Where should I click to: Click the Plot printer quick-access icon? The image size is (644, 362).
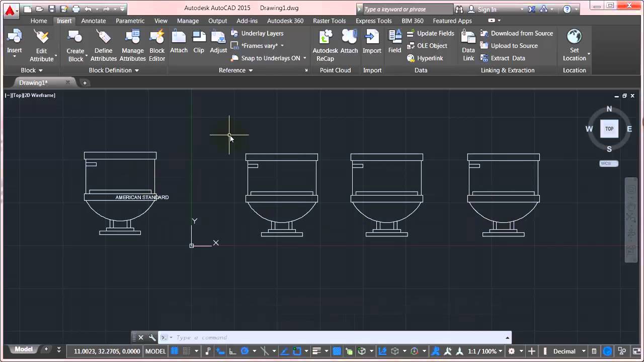point(76,9)
